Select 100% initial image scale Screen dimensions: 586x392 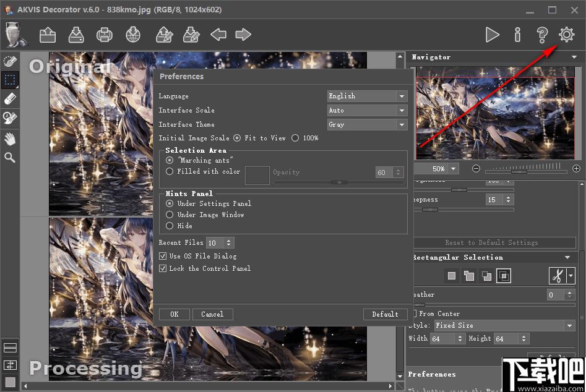coord(295,138)
